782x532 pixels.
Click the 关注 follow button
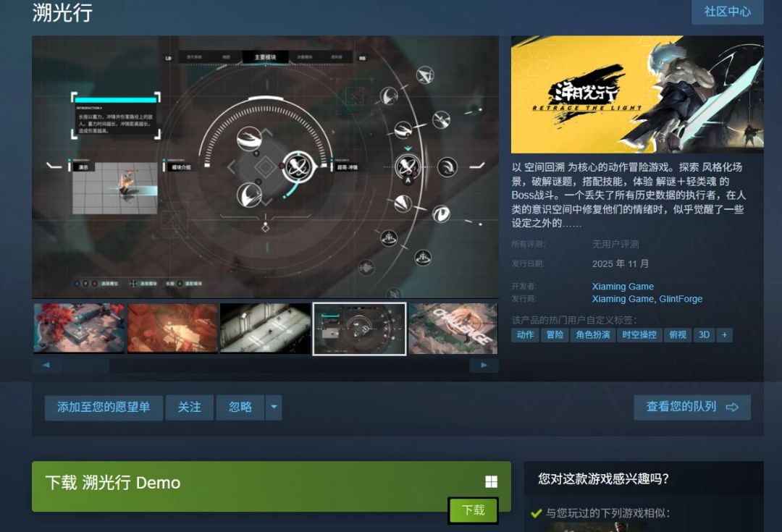190,408
